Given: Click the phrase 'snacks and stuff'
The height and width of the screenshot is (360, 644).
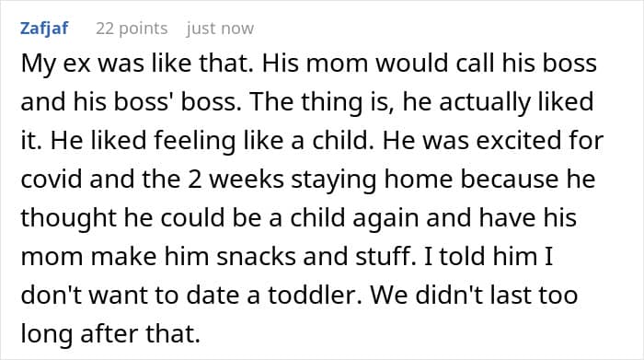Looking at the screenshot, I should pos(316,256).
